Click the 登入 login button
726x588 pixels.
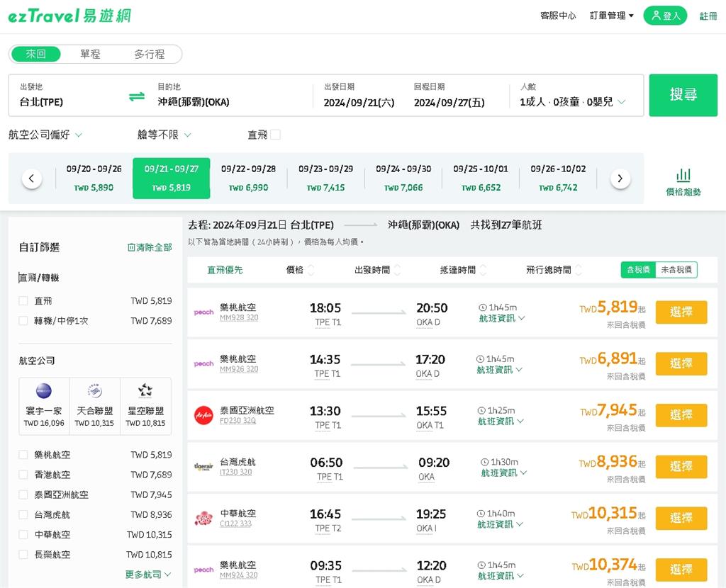tap(665, 16)
